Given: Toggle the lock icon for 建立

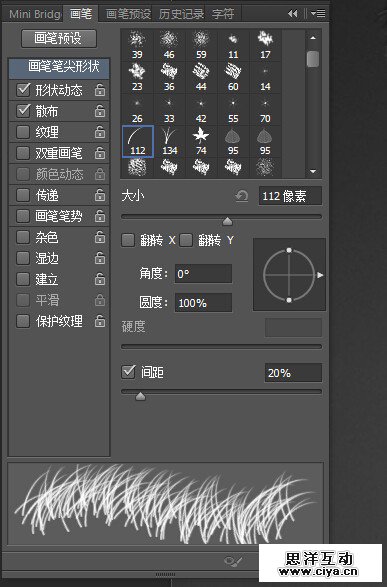Looking at the screenshot, I should tap(100, 279).
